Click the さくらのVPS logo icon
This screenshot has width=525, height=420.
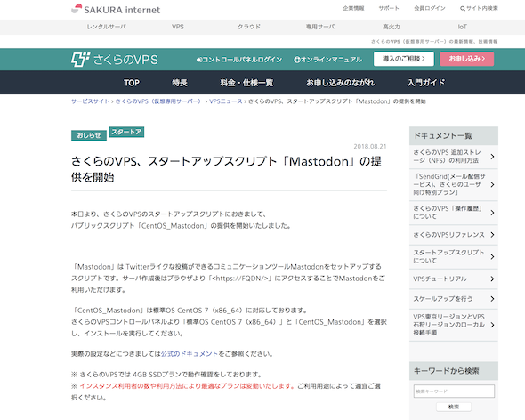point(80,60)
